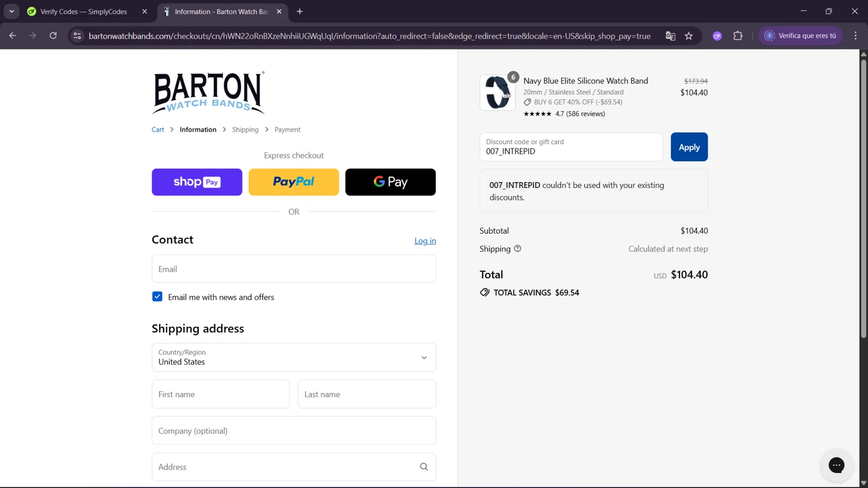
Task: Click the Shipping help question mark icon
Action: (x=518, y=249)
